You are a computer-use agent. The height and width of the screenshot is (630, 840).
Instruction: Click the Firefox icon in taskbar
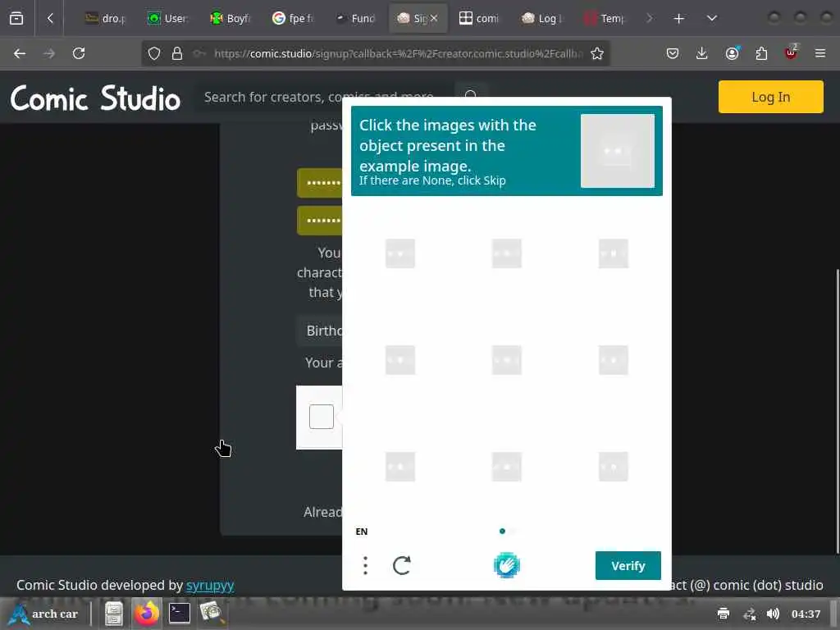point(146,614)
